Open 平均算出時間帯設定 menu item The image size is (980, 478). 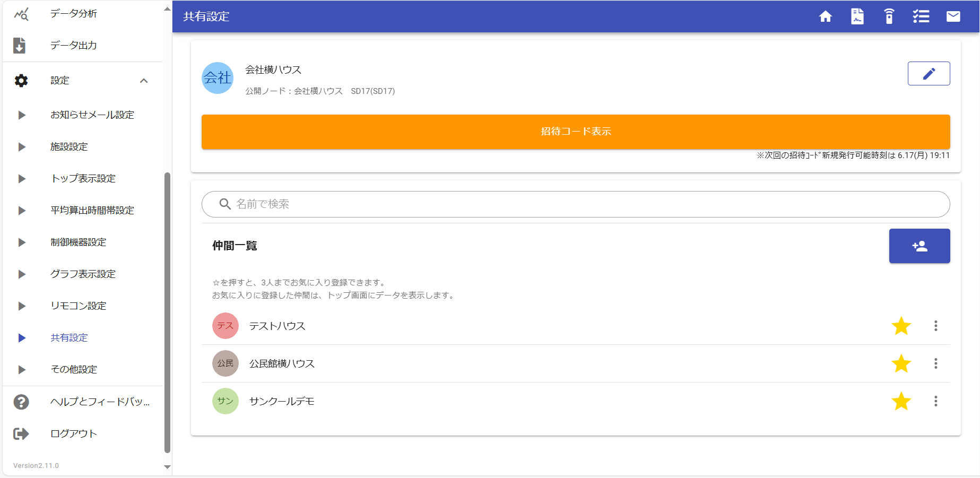click(x=92, y=211)
